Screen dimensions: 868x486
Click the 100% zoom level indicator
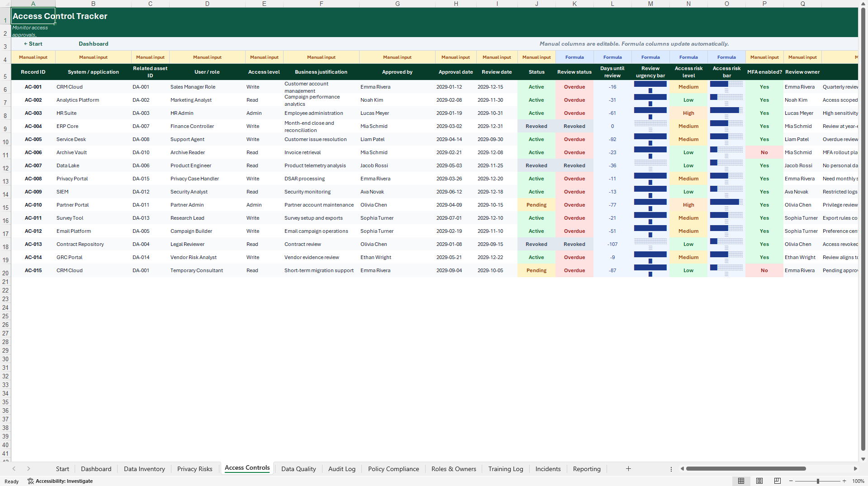point(858,481)
